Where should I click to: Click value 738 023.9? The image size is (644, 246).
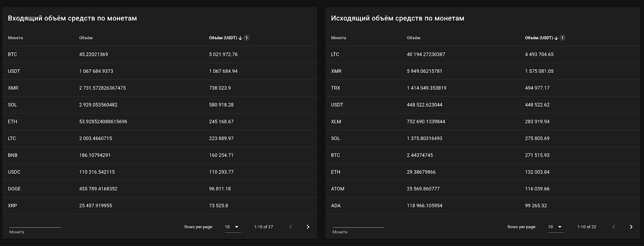220,88
